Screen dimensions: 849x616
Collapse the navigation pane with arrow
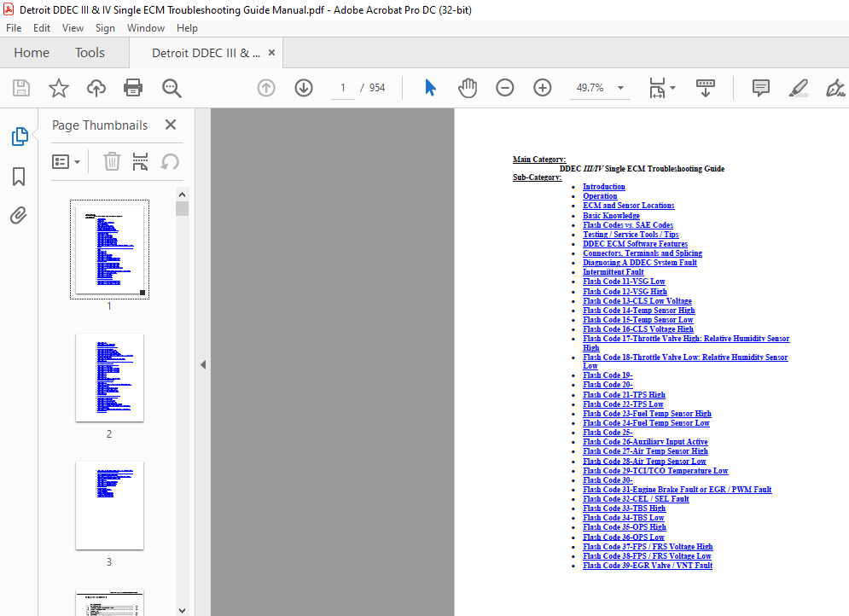click(203, 365)
